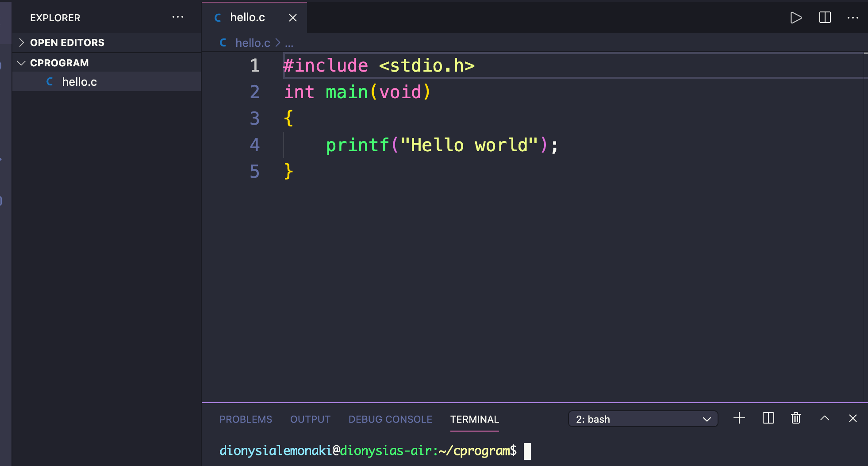Open the DEBUG CONSOLE tab
Viewport: 868px width, 466px height.
[390, 419]
